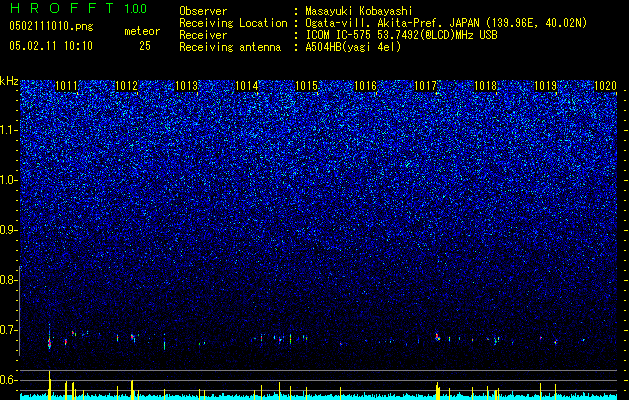
Task: Click time marker 1016
Action: click(x=366, y=86)
